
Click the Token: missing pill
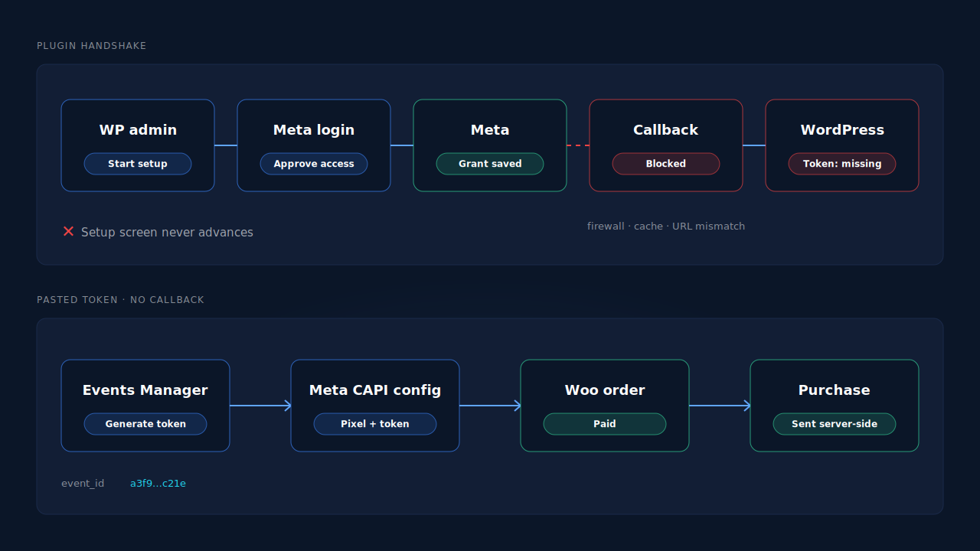pos(842,164)
